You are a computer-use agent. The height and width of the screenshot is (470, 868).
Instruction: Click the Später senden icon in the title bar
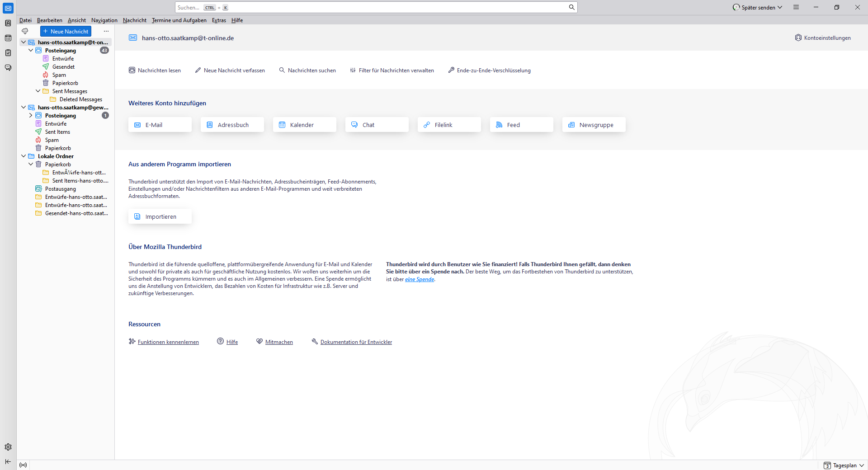click(736, 7)
